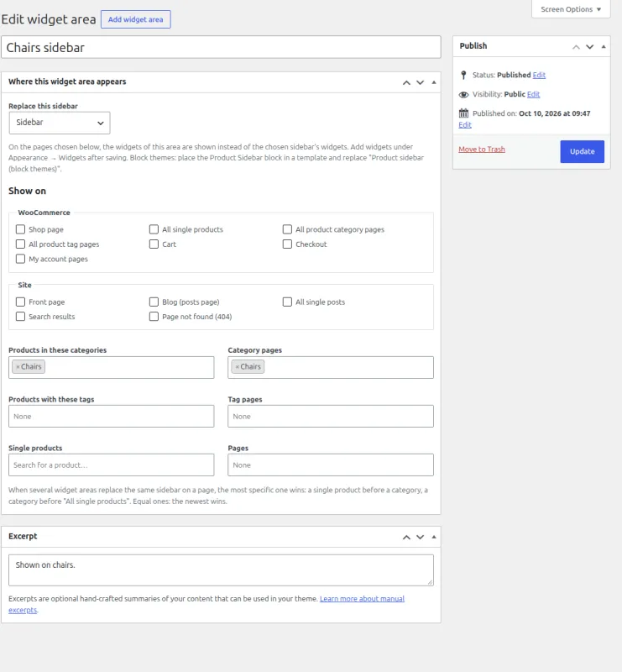Viewport: 622px width, 672px height.
Task: Tick the Front page checkbox
Action: [x=20, y=302]
